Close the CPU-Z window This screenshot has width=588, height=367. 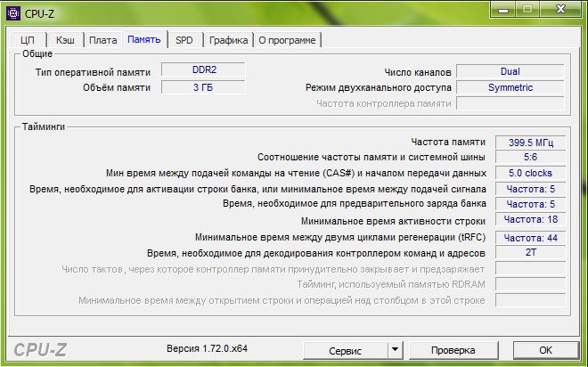tap(560, 10)
